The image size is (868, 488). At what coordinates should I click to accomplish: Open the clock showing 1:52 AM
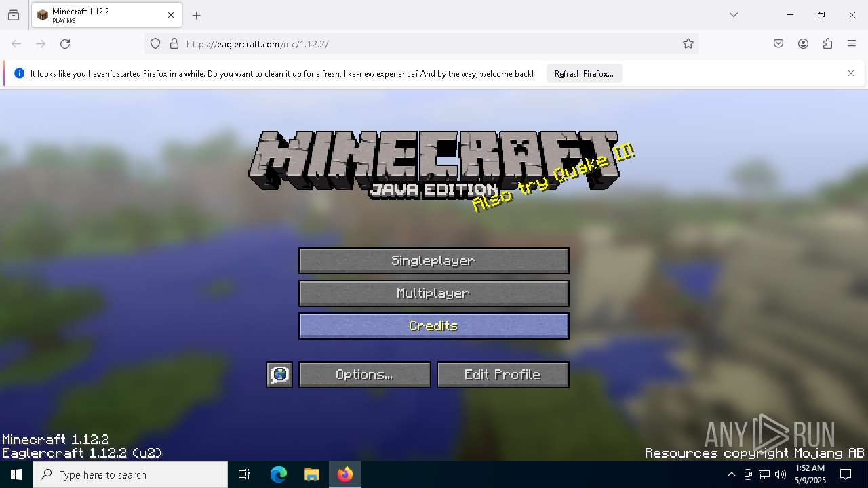point(810,474)
